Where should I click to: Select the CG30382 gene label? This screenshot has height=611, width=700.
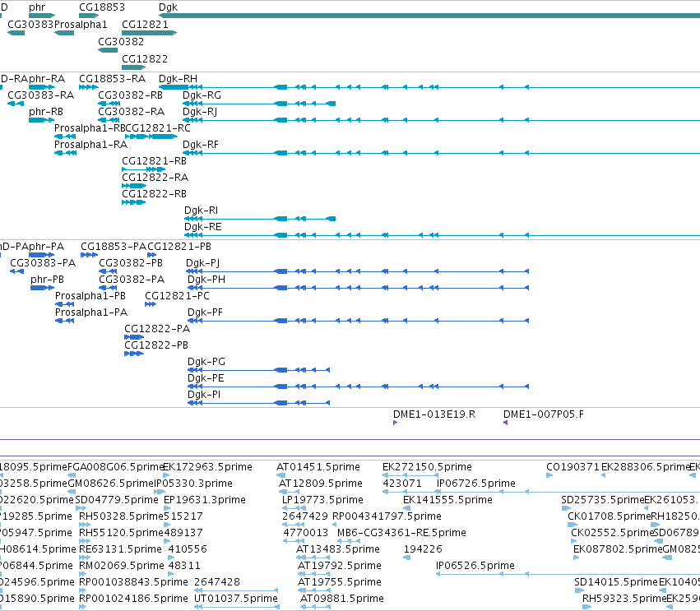point(121,42)
